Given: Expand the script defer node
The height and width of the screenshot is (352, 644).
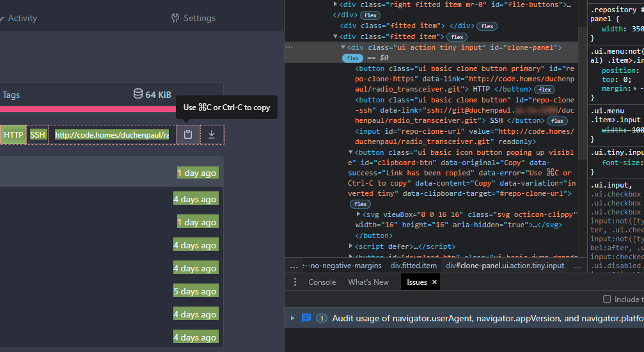Looking at the screenshot, I should click(350, 246).
